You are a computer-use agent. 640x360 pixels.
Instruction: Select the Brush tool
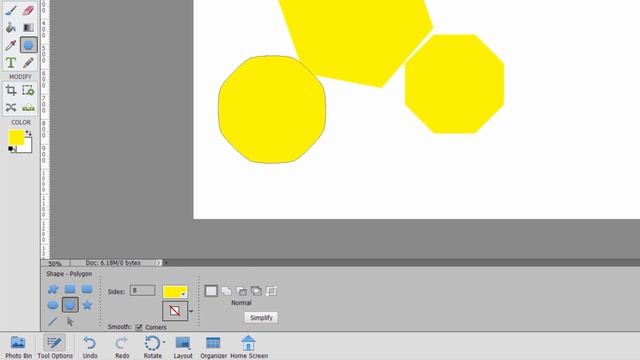(x=11, y=10)
